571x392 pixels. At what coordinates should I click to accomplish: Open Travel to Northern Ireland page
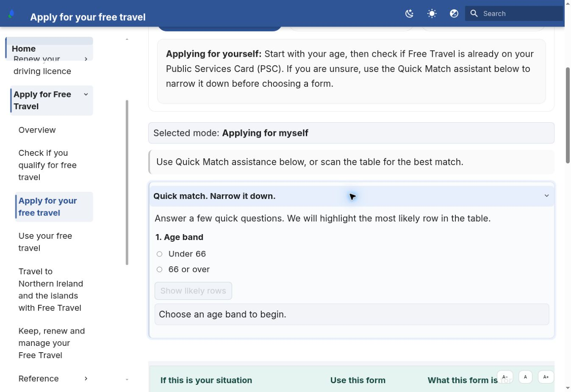tap(51, 290)
